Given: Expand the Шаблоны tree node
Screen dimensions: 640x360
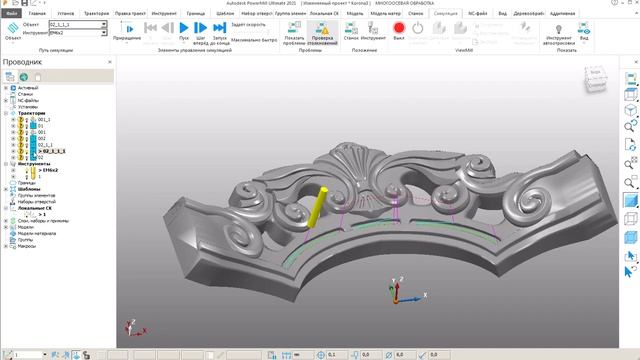Looking at the screenshot, I should click(6, 189).
